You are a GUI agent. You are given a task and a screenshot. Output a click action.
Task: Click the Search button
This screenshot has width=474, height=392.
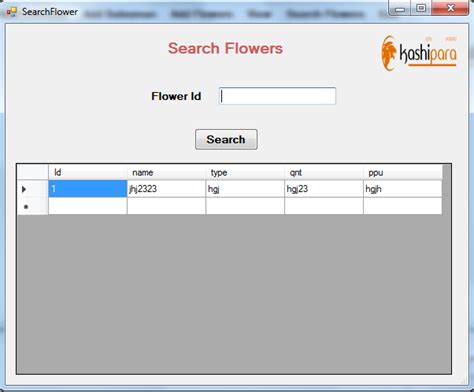pos(226,139)
